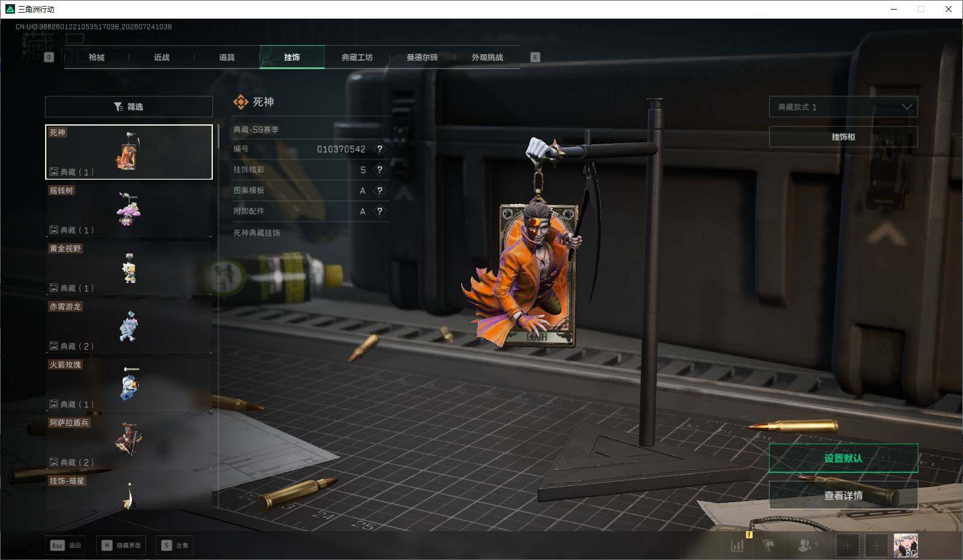Click the 死神 title emblem icon
The width and height of the screenshot is (963, 560).
pyautogui.click(x=240, y=102)
